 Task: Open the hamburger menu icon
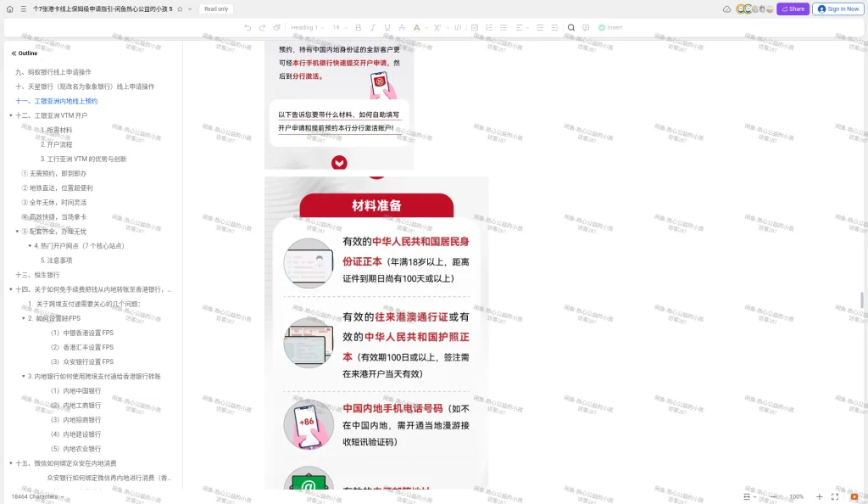pos(23,8)
